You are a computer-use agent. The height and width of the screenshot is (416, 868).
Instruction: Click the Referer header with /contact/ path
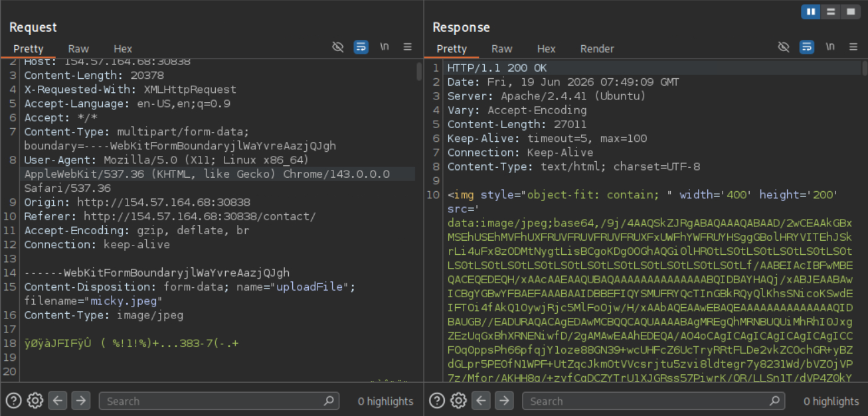[170, 216]
